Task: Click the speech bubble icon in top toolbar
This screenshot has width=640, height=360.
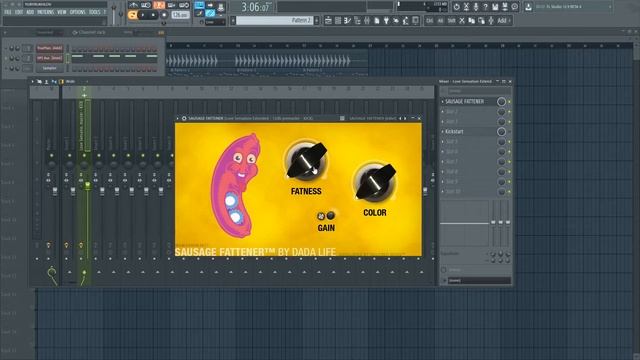Action: [515, 7]
